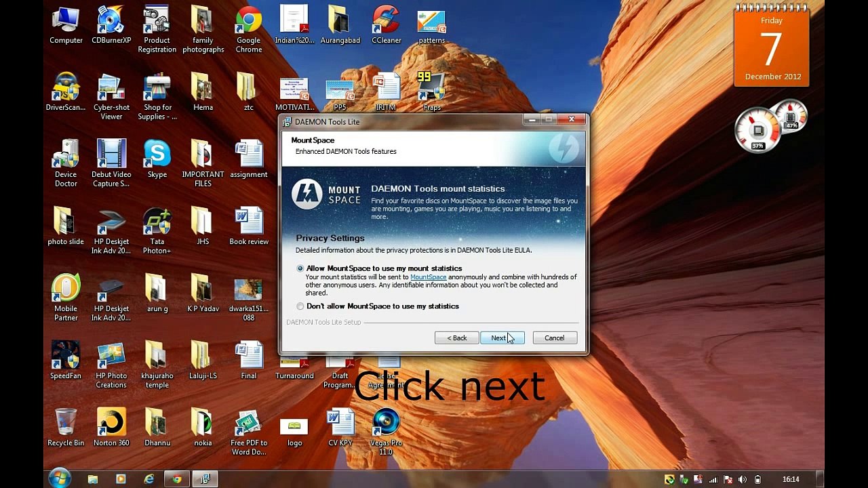The height and width of the screenshot is (488, 868).
Task: Open the CV KPY document
Action: 340,428
